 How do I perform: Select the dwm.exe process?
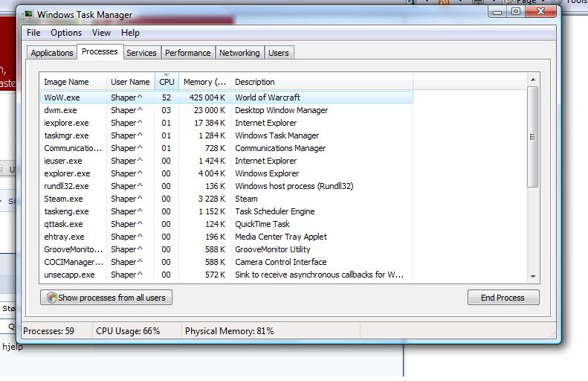point(227,110)
